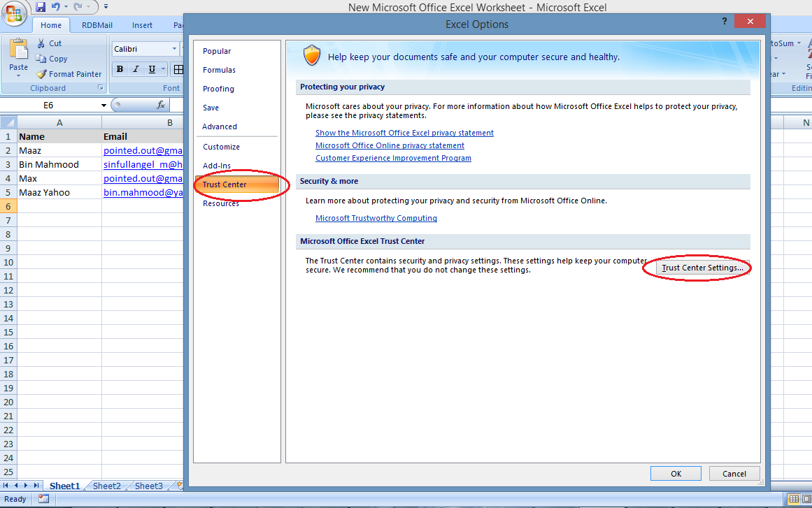This screenshot has height=508, width=812.
Task: Click the cell containing Bin Mahmood
Action: [59, 164]
